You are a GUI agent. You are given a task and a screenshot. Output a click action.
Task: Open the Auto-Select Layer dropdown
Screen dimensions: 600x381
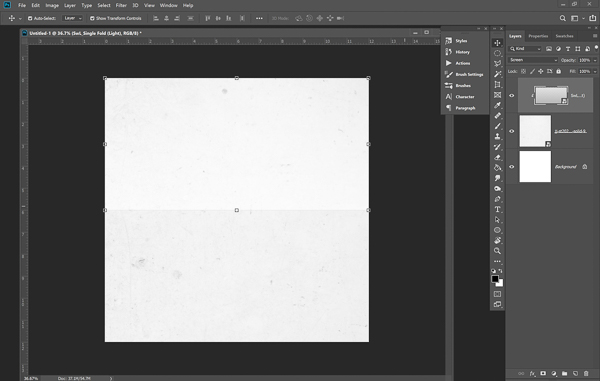[x=72, y=18]
